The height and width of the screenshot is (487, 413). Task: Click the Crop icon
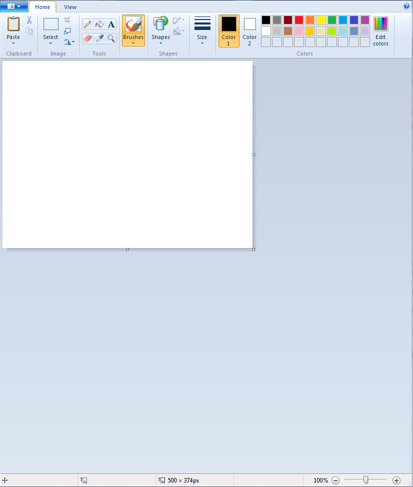click(67, 20)
